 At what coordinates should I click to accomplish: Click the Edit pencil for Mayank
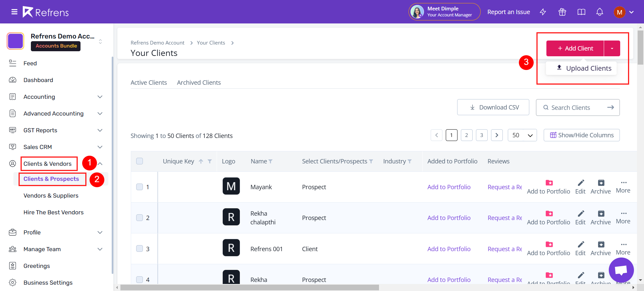pos(581,183)
